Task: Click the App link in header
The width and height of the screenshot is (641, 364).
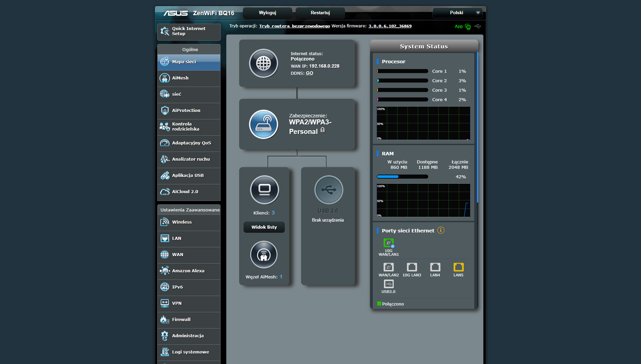Action: (459, 26)
